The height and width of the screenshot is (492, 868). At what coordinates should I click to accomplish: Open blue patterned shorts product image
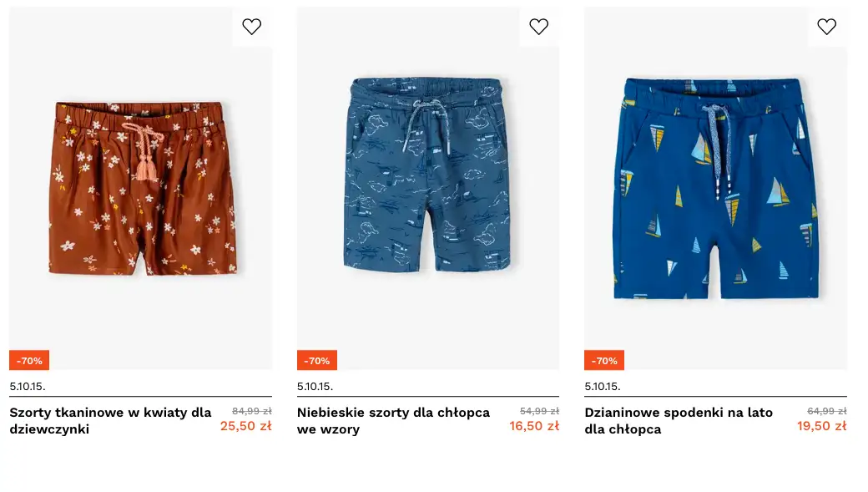[427, 175]
